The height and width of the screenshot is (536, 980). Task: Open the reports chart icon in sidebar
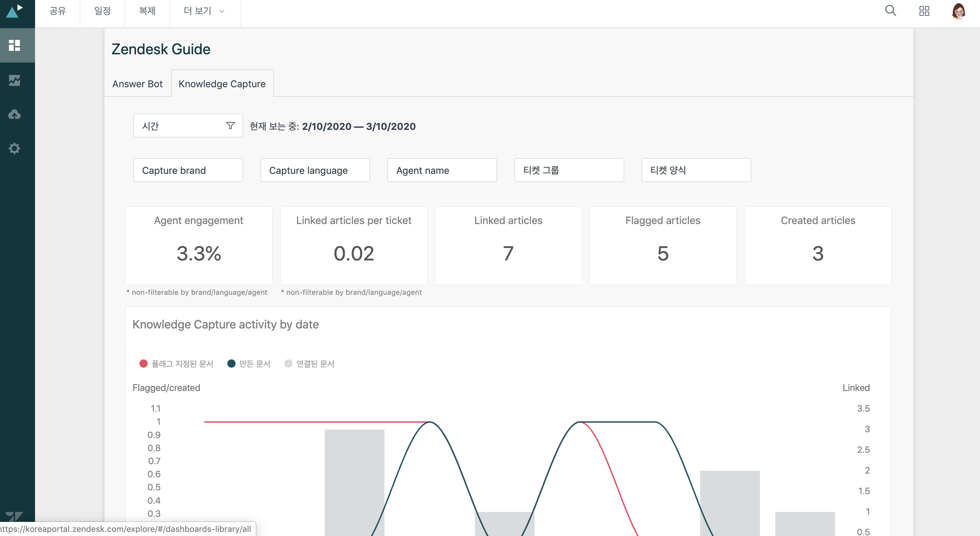coord(14,80)
